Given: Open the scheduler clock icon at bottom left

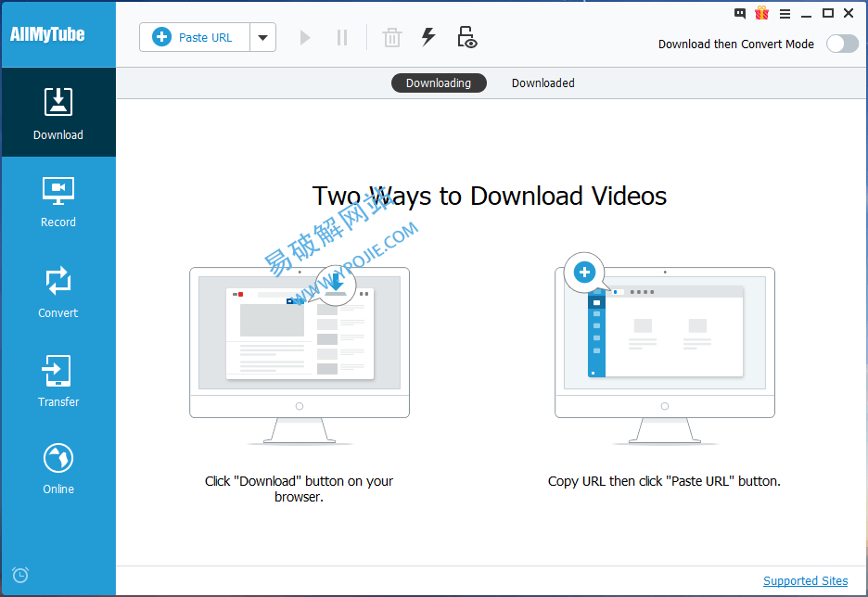Looking at the screenshot, I should [19, 575].
